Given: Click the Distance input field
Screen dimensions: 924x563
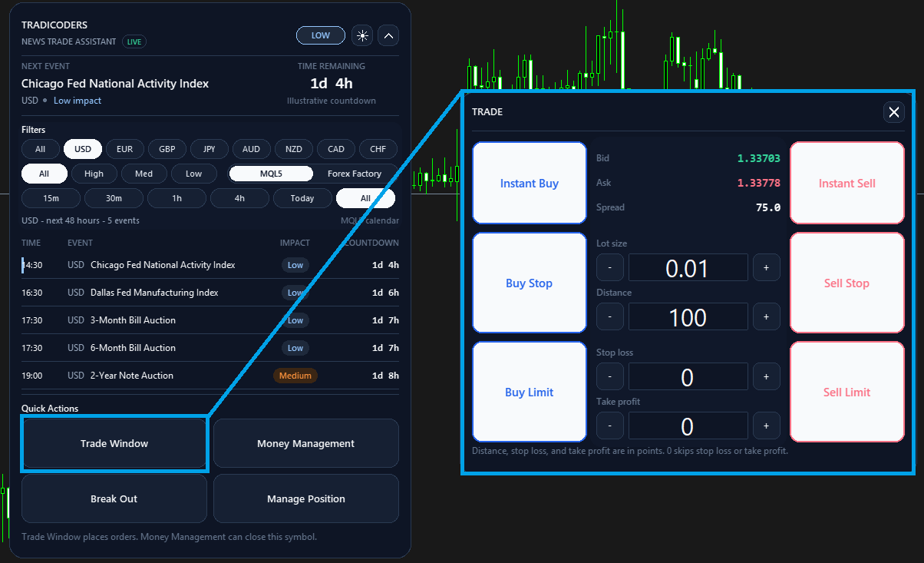Looking at the screenshot, I should (688, 316).
